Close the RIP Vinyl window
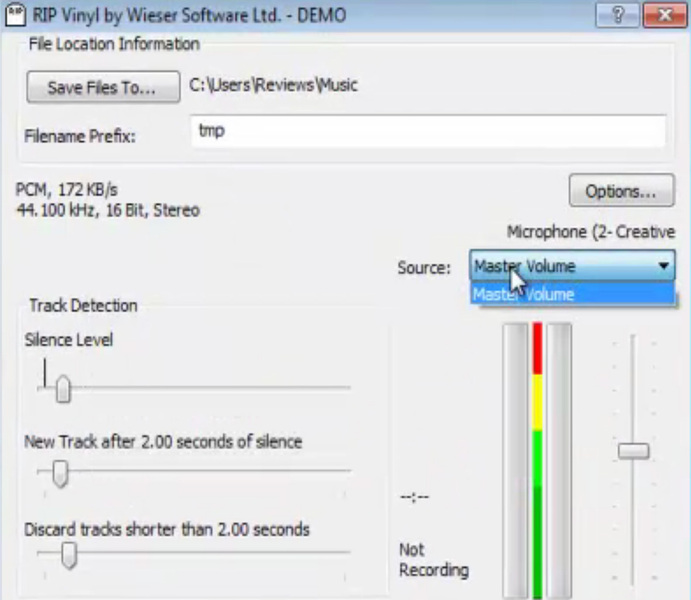The height and width of the screenshot is (600, 691). tap(665, 15)
